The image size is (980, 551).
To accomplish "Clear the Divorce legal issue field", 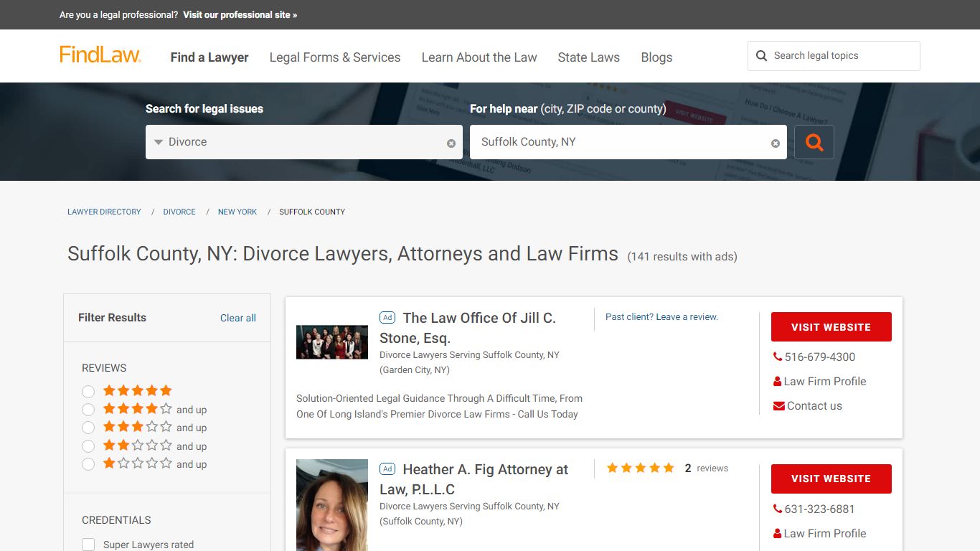I will [x=451, y=143].
